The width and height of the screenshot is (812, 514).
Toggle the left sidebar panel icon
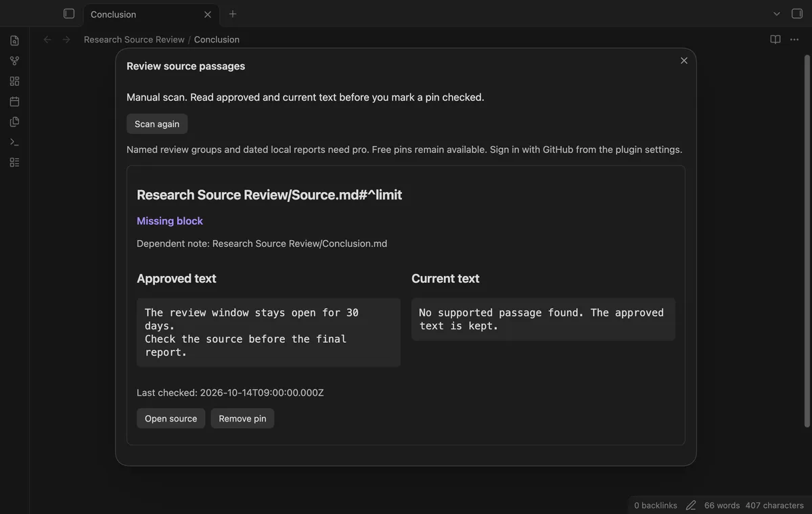coord(68,14)
